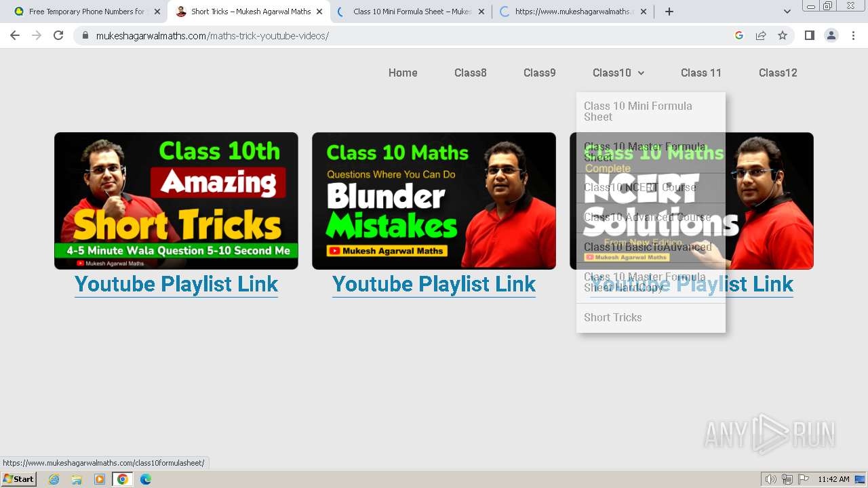This screenshot has height=488, width=868.
Task: Expand the Class10 dropdown menu
Action: point(618,73)
